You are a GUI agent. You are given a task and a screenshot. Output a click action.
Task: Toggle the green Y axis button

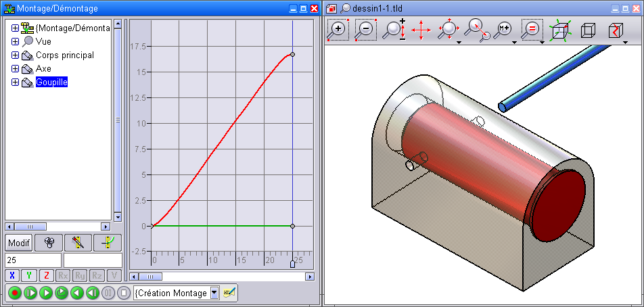tap(29, 275)
